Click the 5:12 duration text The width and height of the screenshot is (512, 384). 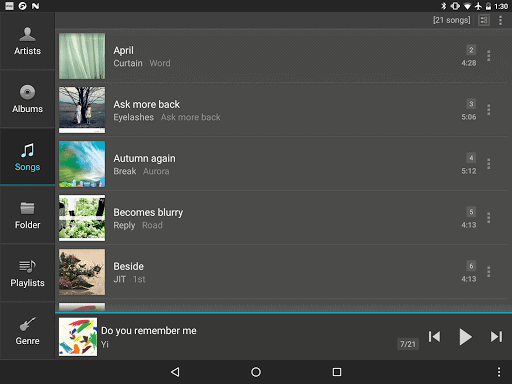click(469, 171)
